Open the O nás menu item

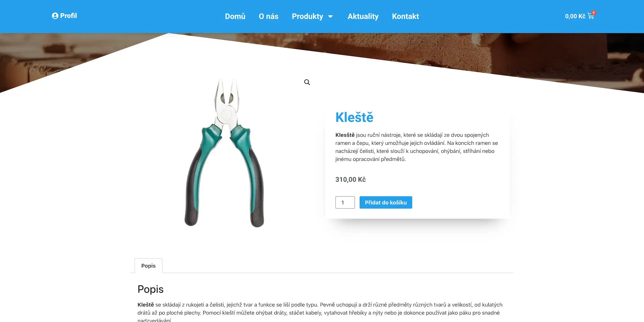click(x=268, y=16)
